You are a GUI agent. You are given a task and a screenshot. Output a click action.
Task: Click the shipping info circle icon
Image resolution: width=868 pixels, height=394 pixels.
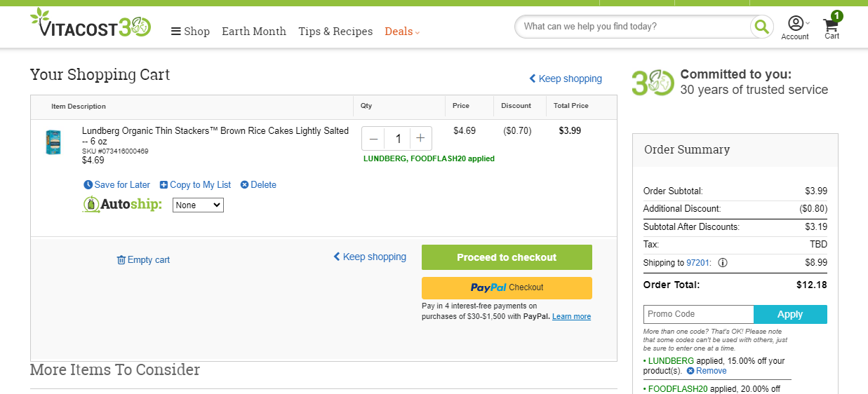(x=723, y=263)
